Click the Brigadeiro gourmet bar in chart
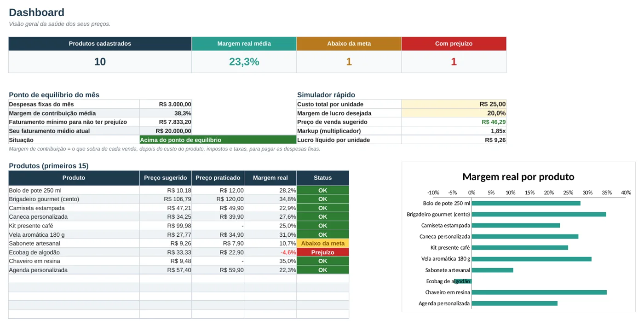The width and height of the screenshot is (644, 327). [x=539, y=214]
